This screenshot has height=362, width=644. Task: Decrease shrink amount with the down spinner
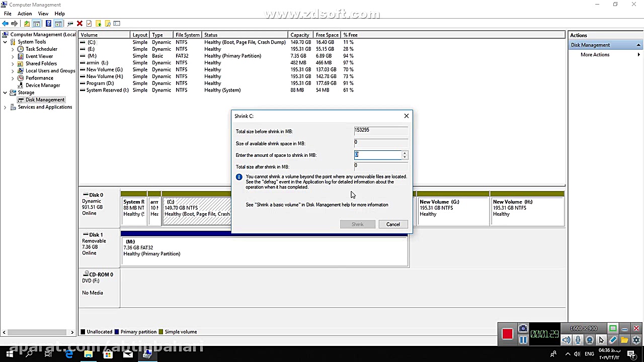(405, 157)
